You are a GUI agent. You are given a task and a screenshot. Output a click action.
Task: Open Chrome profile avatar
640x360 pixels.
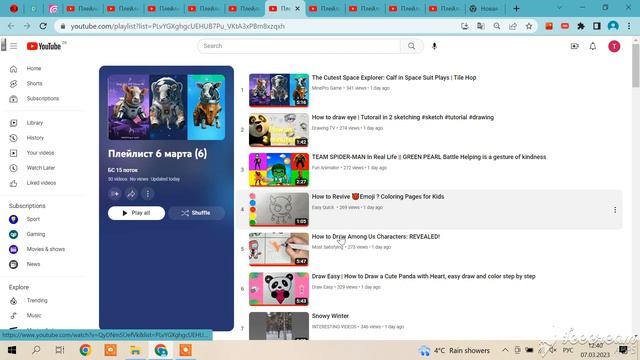click(x=613, y=26)
